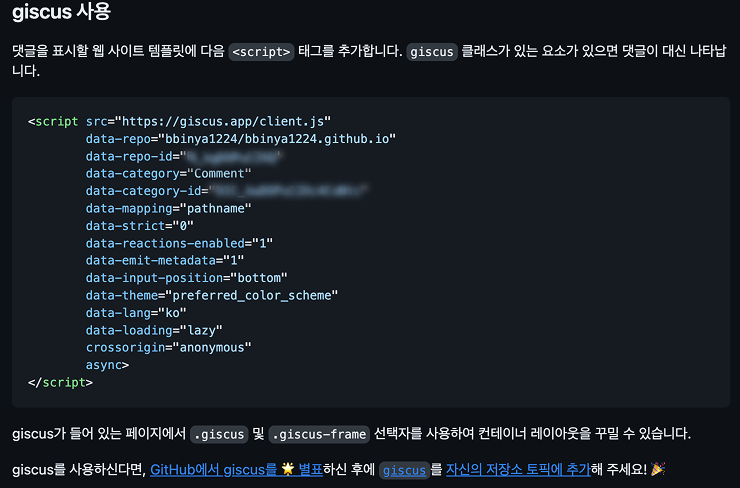Click the .giscus-frame inline code selector
This screenshot has width=740, height=488.
pos(319,434)
